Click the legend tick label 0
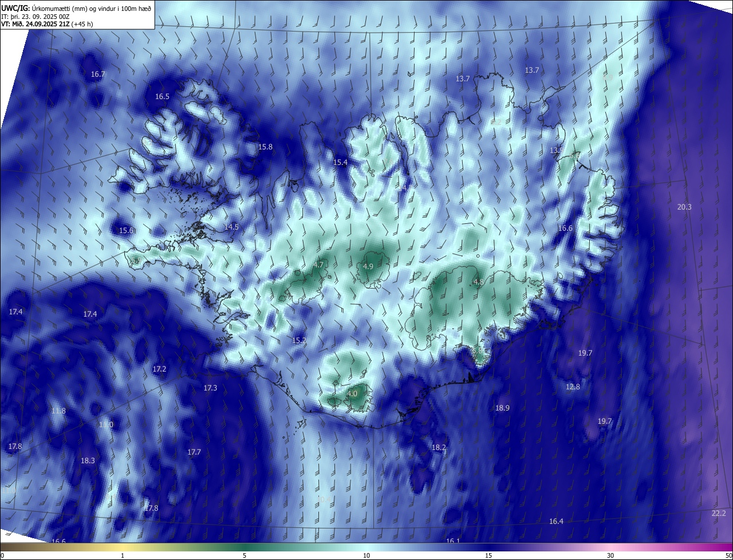Image resolution: width=733 pixels, height=560 pixels. coord(2,555)
